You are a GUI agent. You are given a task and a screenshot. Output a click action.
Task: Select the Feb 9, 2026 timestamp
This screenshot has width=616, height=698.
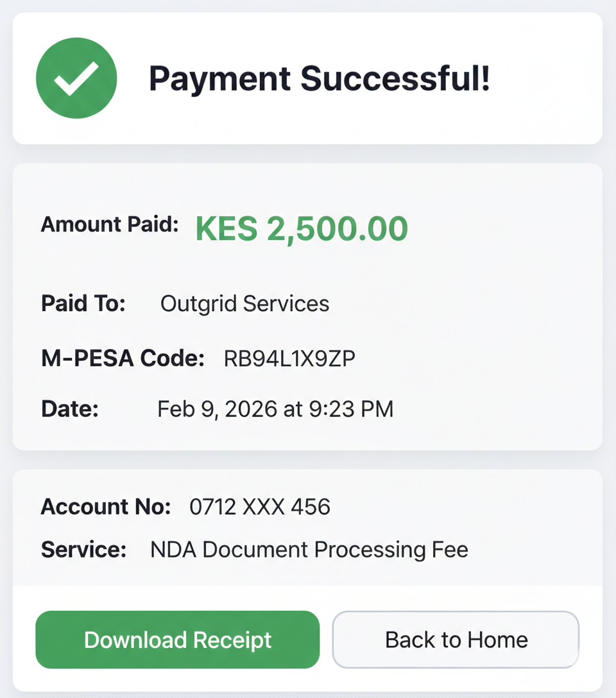point(275,409)
